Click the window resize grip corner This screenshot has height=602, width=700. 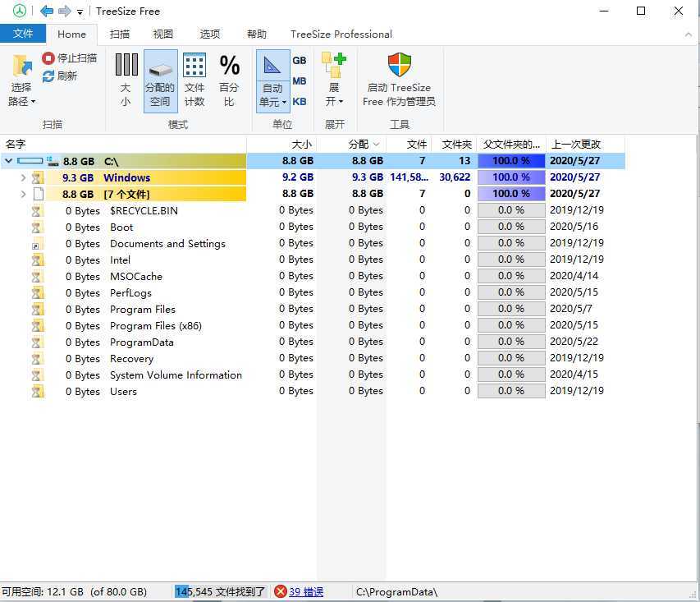click(693, 595)
